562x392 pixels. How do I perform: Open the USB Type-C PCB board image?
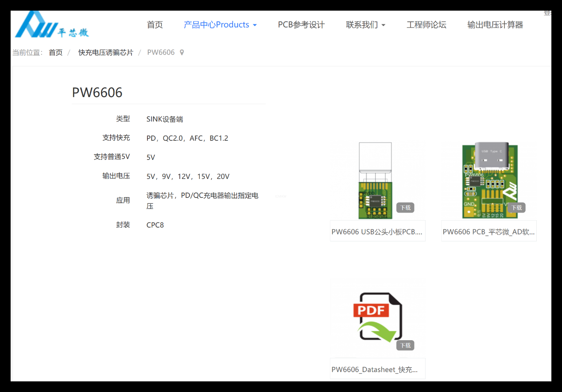click(x=489, y=181)
